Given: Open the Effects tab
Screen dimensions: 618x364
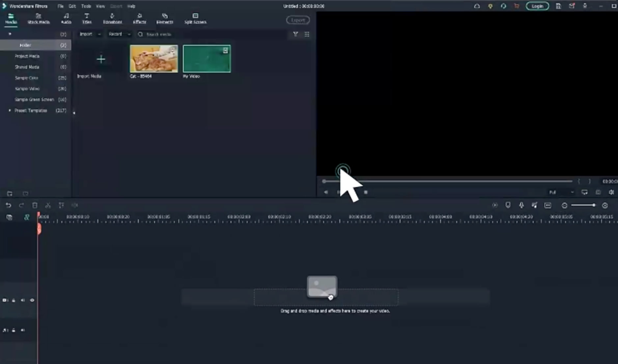Looking at the screenshot, I should [139, 18].
